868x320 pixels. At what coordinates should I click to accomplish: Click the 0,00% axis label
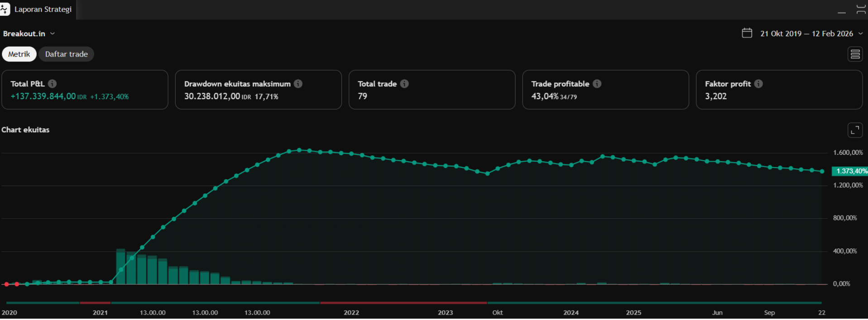point(842,284)
